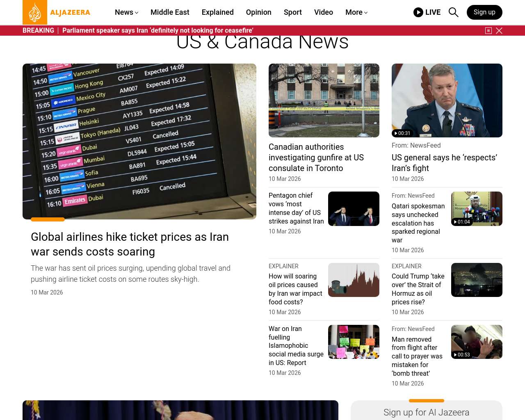Open Pentagon chief vows article
525x420 pixels.
tap(296, 208)
